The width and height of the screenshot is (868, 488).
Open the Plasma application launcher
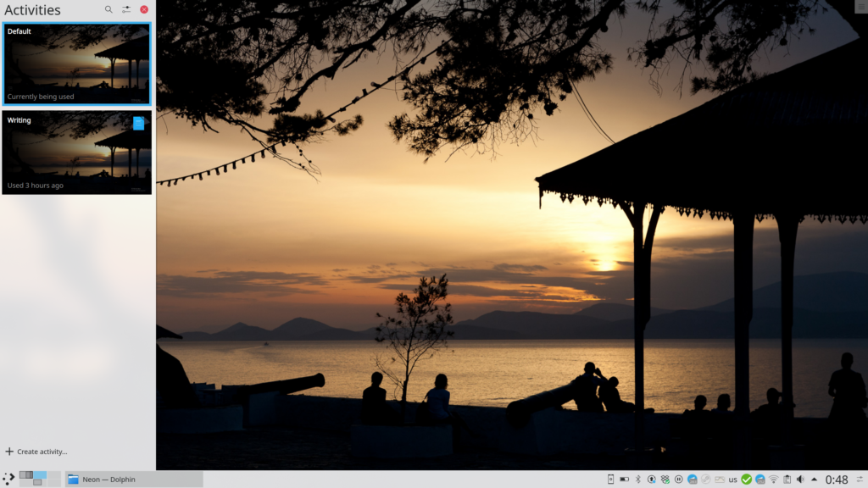pos(8,480)
